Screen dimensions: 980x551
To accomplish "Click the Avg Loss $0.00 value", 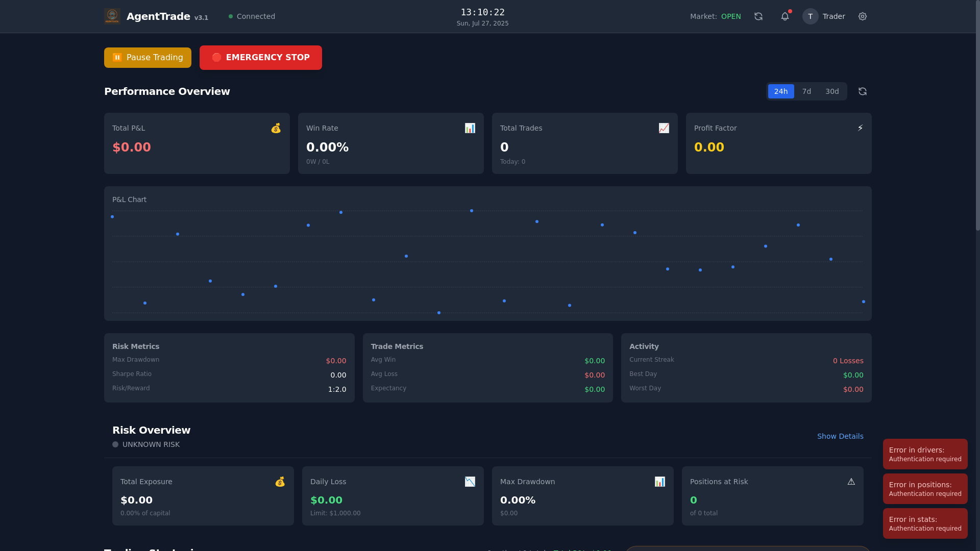I will (595, 375).
